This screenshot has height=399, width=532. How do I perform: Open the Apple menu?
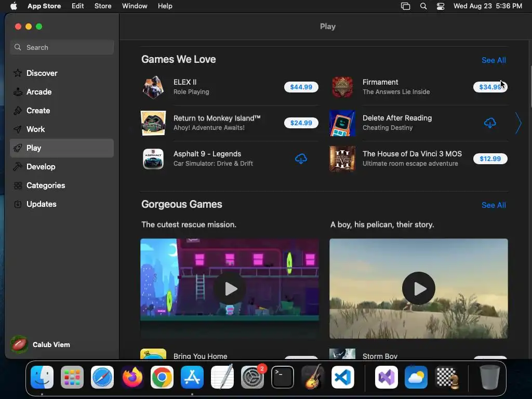(x=14, y=6)
